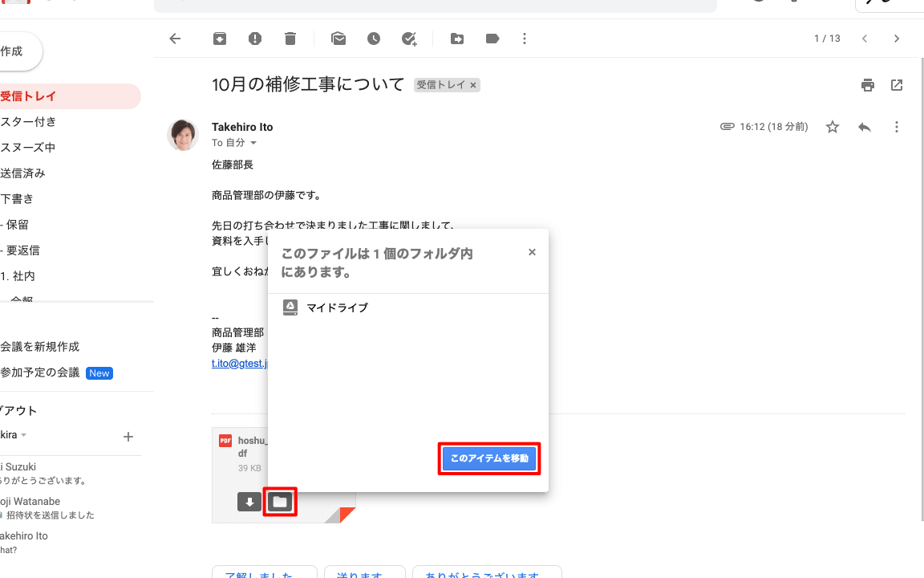Show the newer email arrow
924x578 pixels.
[865, 39]
